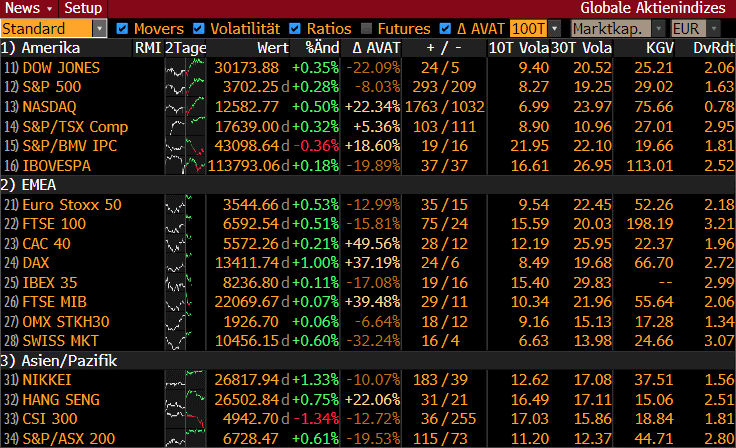The width and height of the screenshot is (736, 448).
Task: Click the CSI 300 change -1.34%
Action: click(x=316, y=419)
